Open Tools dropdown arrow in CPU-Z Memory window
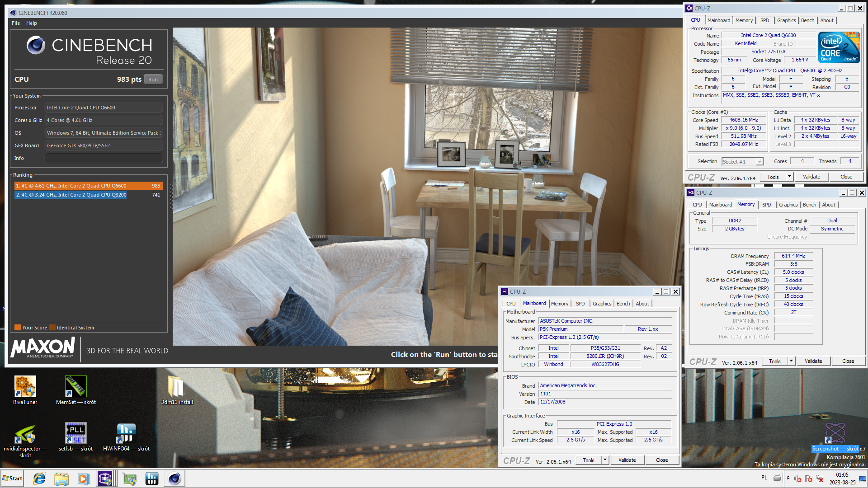 (792, 361)
